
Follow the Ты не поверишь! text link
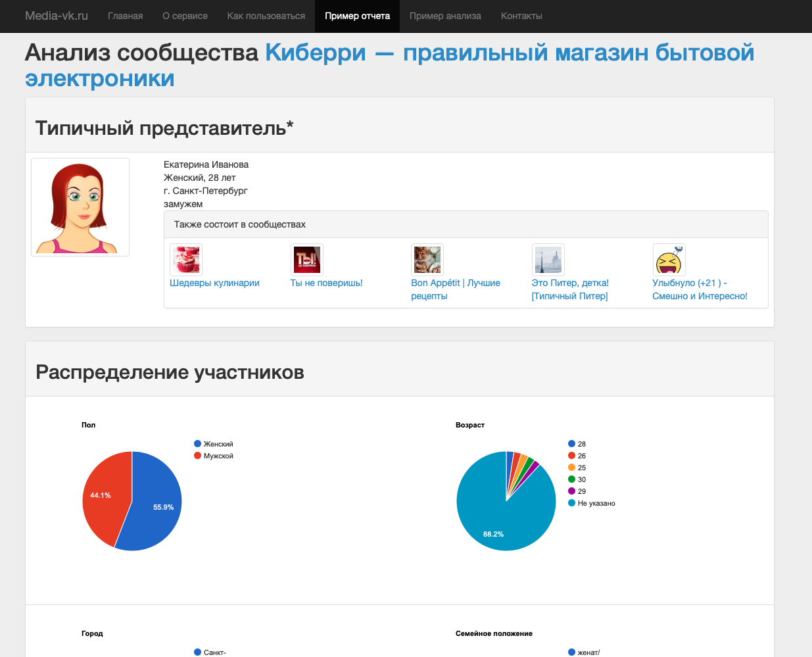[x=327, y=283]
